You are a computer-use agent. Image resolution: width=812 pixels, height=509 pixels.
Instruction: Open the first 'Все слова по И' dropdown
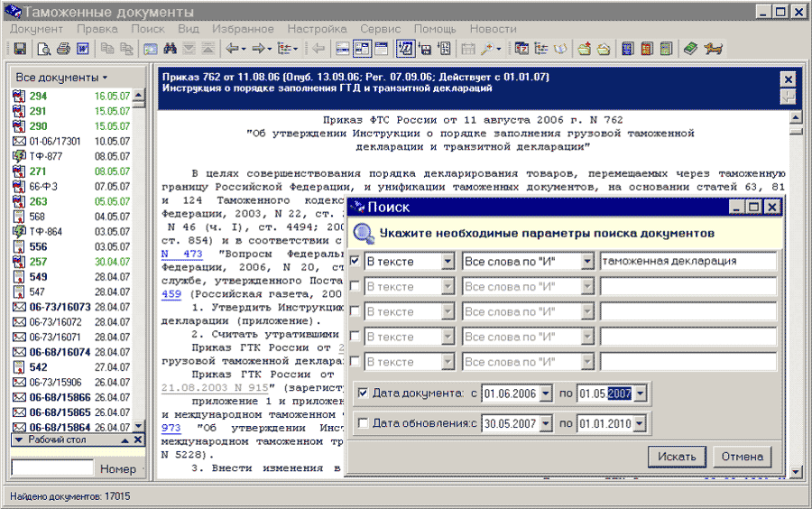pyautogui.click(x=586, y=261)
